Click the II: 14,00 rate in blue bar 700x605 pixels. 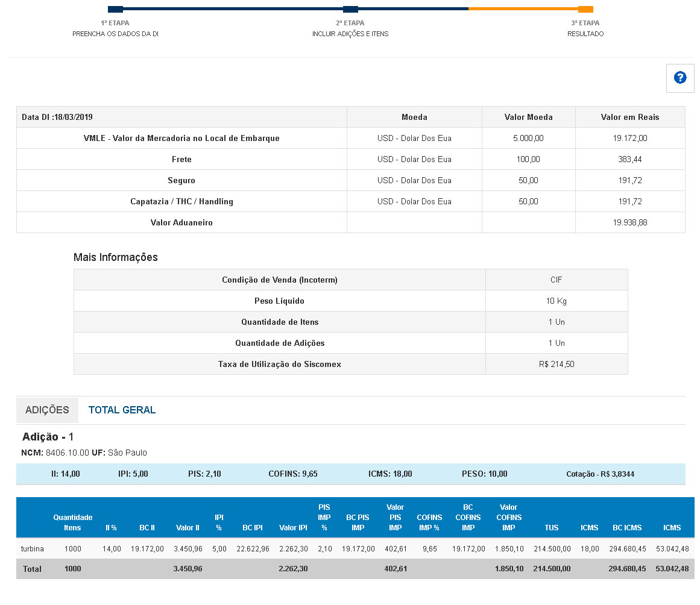coord(66,474)
